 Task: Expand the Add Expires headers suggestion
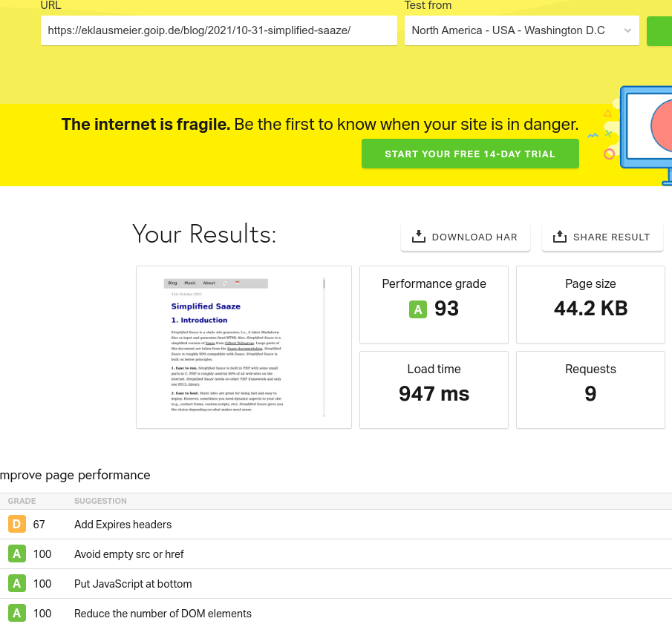123,525
